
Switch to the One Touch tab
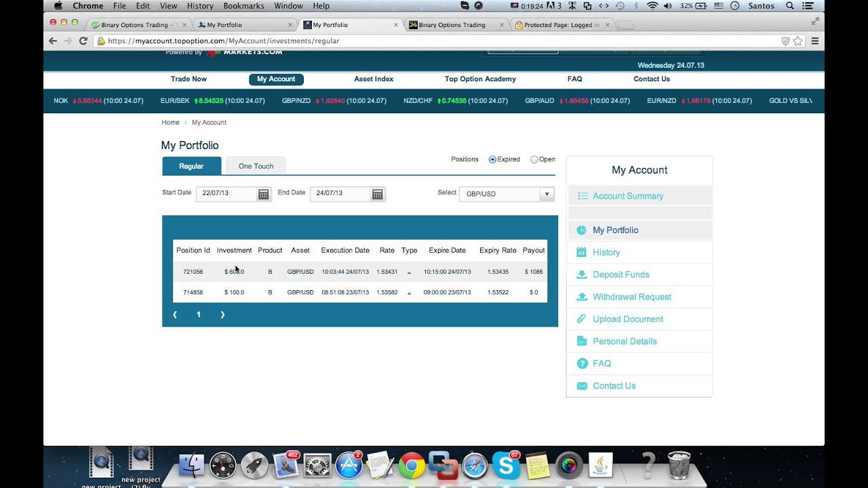point(256,166)
